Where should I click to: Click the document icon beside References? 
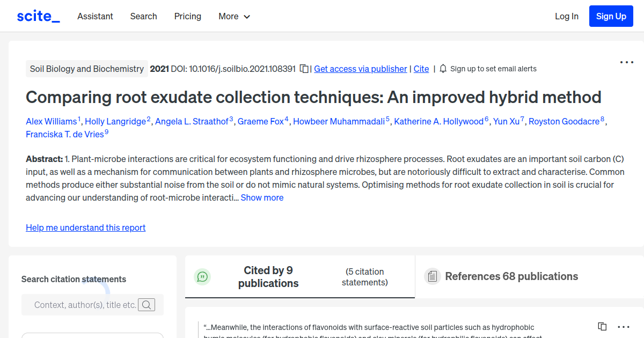pos(432,277)
